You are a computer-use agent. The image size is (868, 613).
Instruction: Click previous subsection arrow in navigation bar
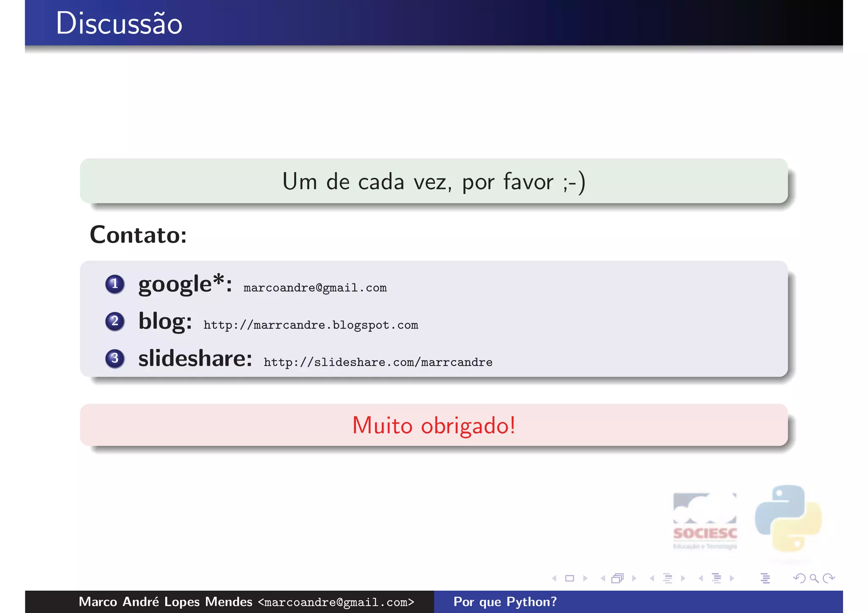pos(652,578)
